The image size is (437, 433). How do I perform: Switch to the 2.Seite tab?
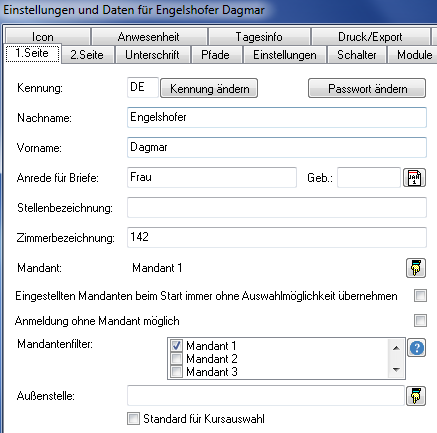point(87,55)
